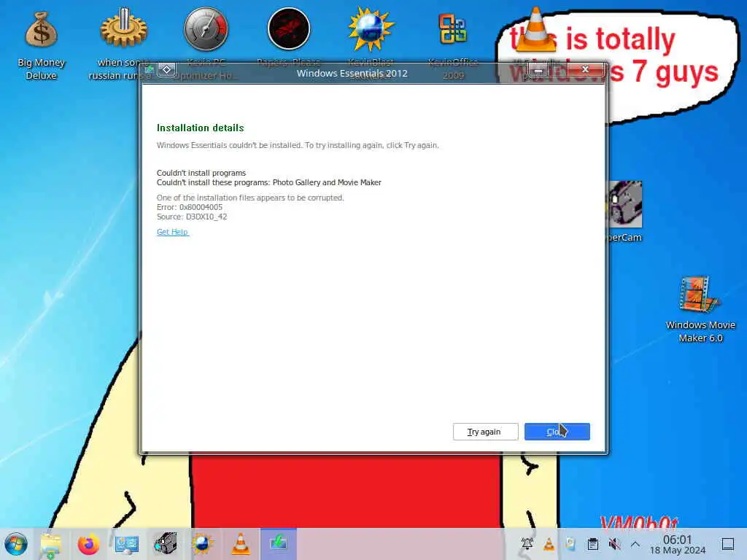Open the clock showing 06:01
The width and height of the screenshot is (747, 560).
(x=678, y=544)
